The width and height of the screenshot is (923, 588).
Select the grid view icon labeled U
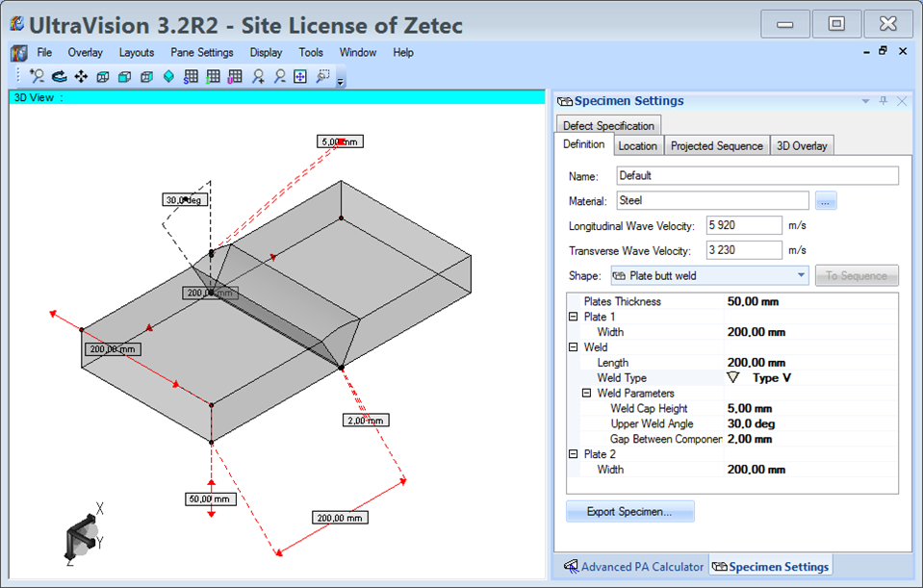(x=234, y=76)
